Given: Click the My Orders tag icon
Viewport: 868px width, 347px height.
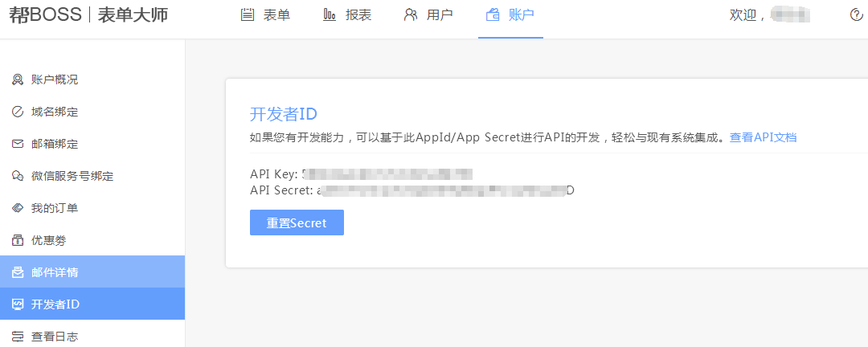Looking at the screenshot, I should (18, 208).
